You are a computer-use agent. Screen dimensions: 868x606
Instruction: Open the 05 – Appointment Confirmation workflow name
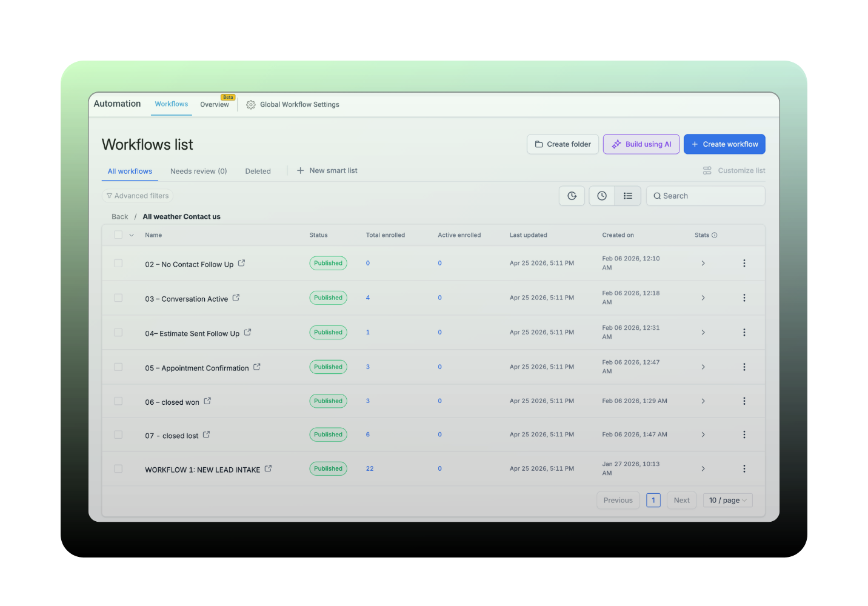pos(197,368)
